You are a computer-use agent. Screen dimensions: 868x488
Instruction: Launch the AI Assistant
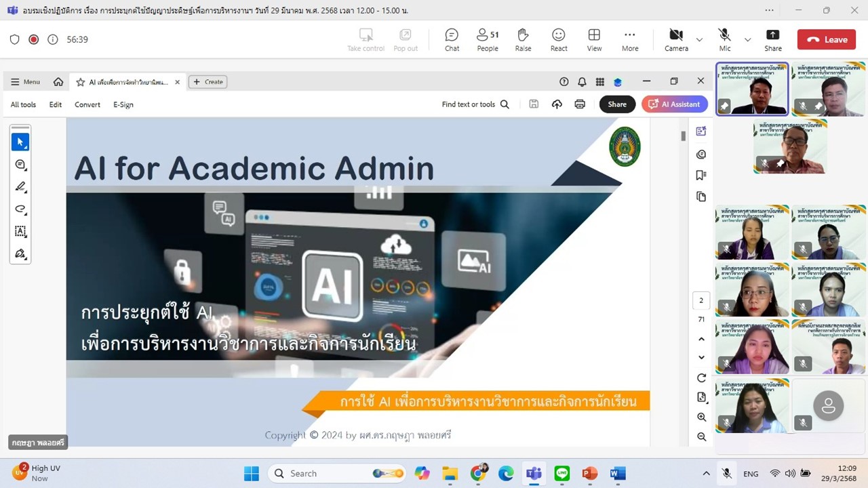tap(675, 104)
